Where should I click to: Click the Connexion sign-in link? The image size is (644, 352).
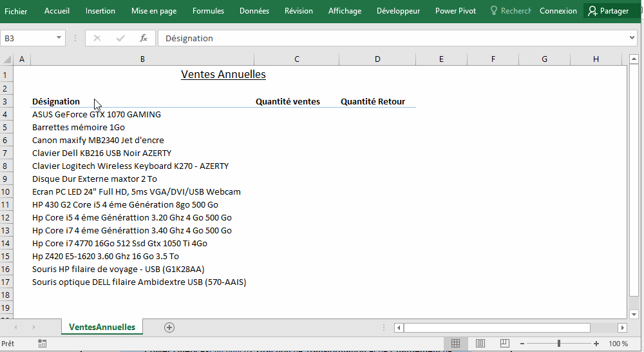point(558,11)
